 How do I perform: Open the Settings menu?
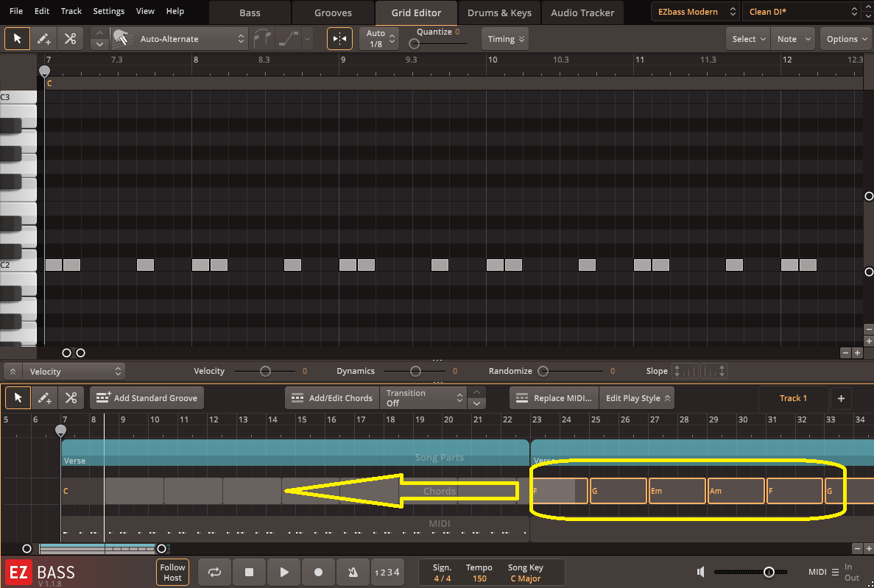coord(109,11)
